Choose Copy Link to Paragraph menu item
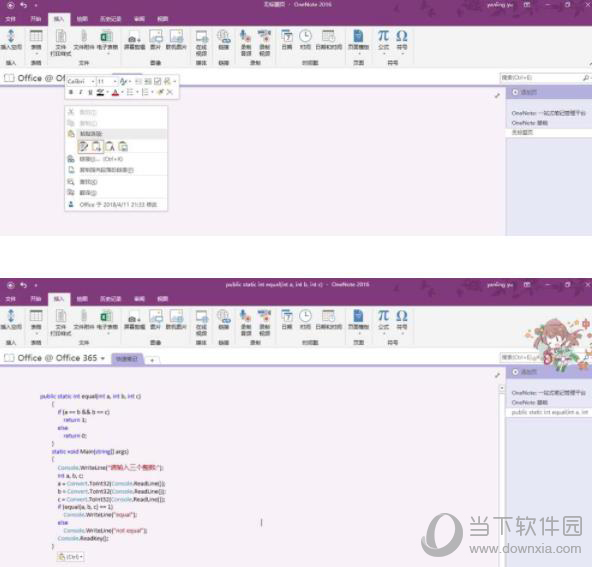 pos(116,170)
